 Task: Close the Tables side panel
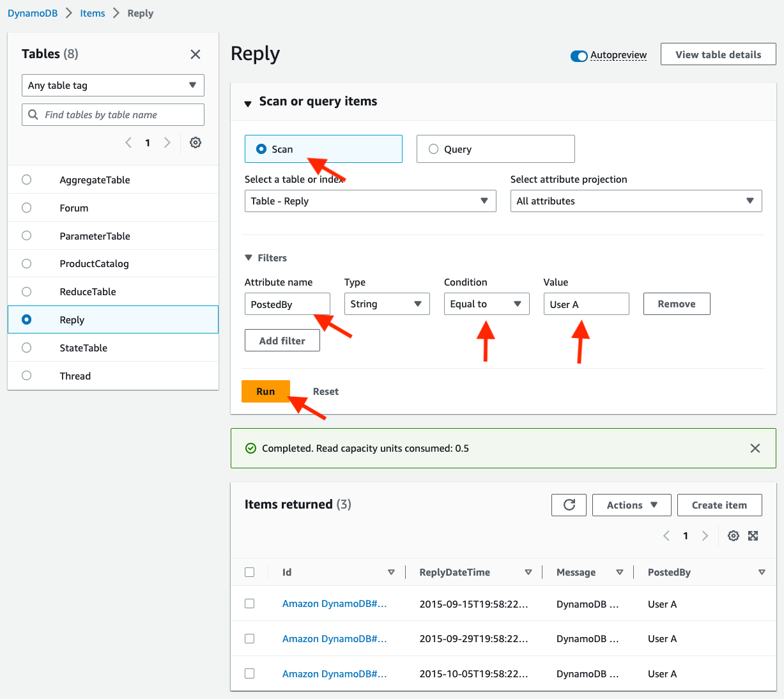[x=196, y=54]
